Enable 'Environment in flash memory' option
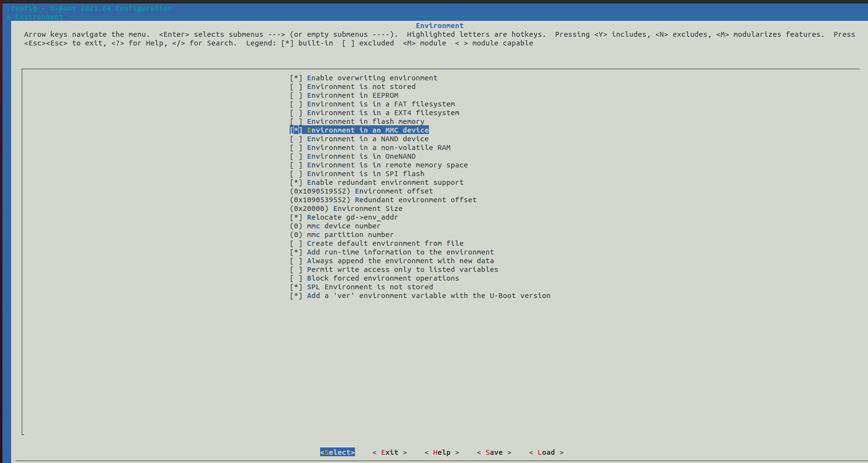 [357, 121]
